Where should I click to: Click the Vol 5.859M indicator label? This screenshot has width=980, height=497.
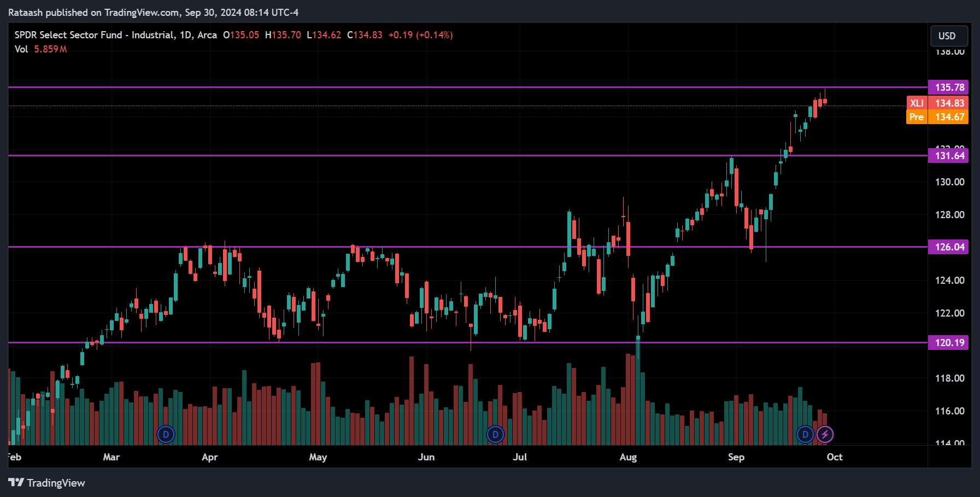40,49
